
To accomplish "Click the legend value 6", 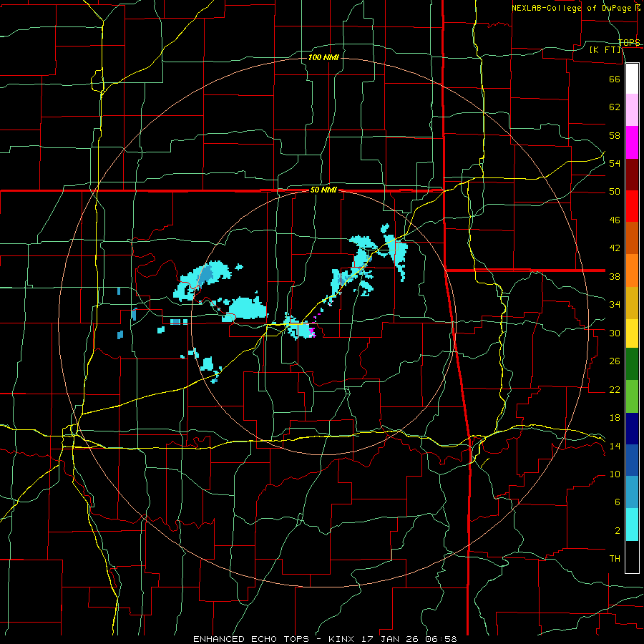I will coord(618,502).
